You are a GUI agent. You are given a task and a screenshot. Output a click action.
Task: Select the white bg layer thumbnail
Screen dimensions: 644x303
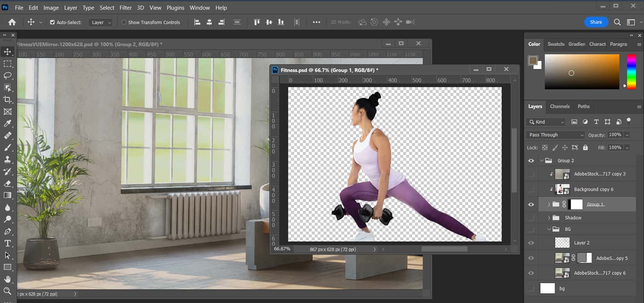(547, 288)
